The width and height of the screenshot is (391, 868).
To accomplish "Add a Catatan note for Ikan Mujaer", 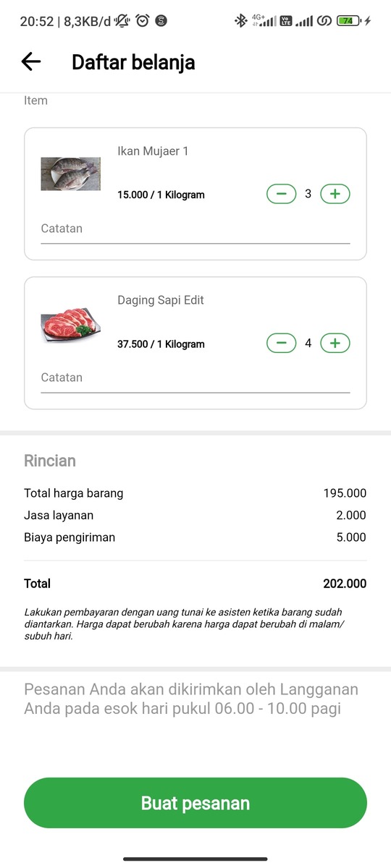I will click(195, 229).
